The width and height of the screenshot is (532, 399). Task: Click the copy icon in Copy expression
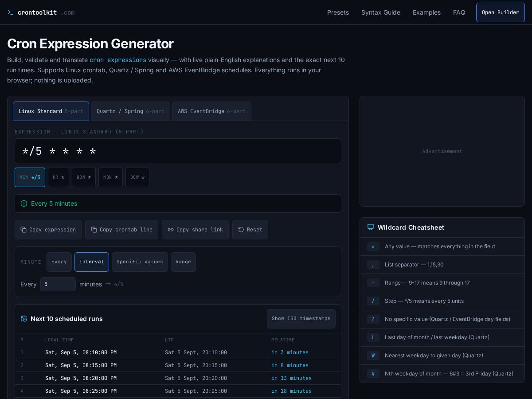(23, 230)
